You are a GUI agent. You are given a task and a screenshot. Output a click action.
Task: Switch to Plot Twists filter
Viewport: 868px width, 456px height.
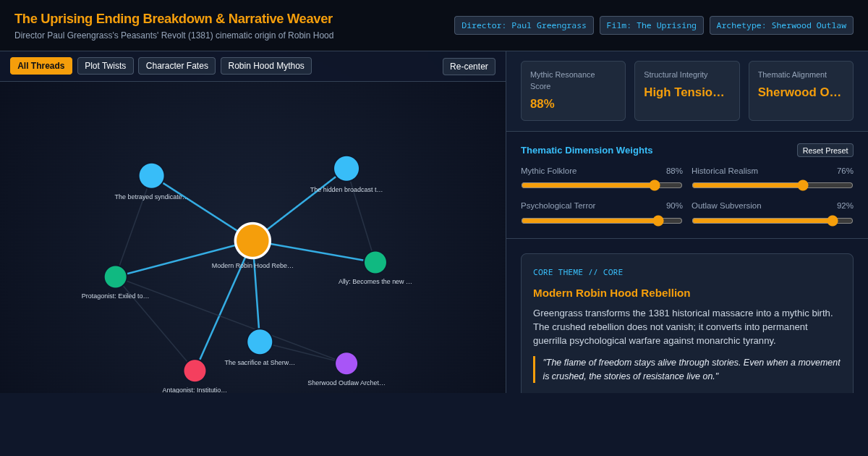pyautogui.click(x=106, y=66)
